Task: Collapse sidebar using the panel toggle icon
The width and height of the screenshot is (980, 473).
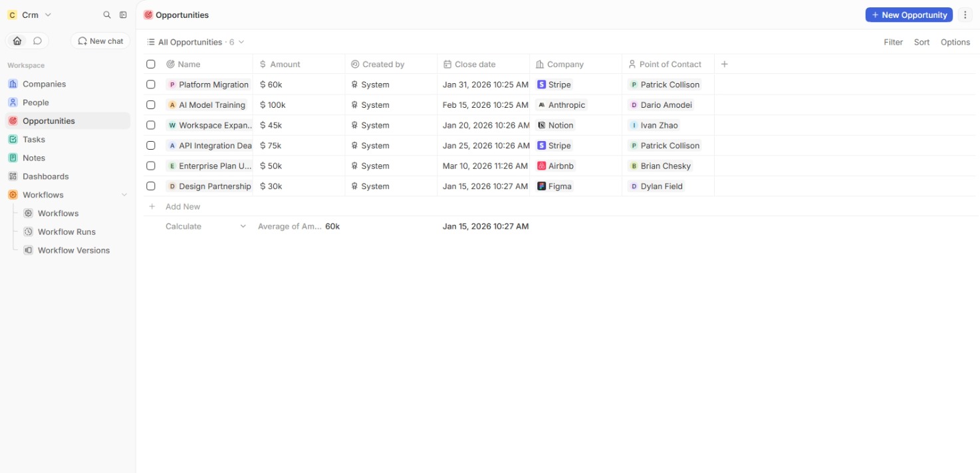Action: [x=123, y=15]
